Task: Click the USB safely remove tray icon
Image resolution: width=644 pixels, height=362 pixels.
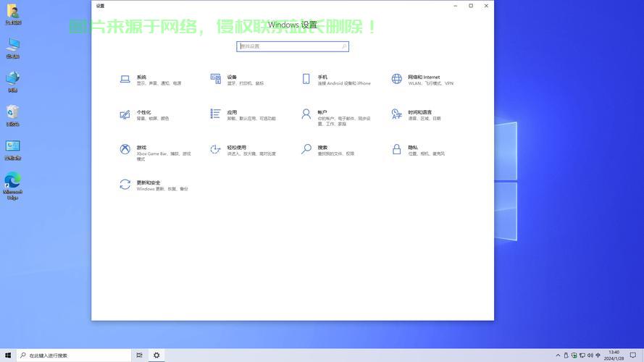Action: (566, 355)
